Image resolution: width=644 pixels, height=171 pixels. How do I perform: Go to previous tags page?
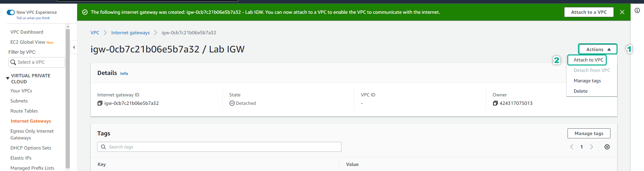(x=572, y=147)
